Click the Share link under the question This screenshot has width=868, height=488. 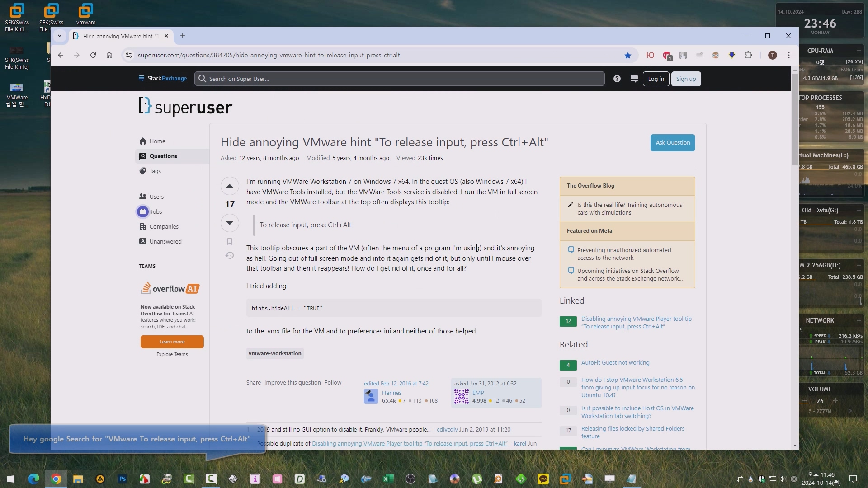click(x=254, y=382)
